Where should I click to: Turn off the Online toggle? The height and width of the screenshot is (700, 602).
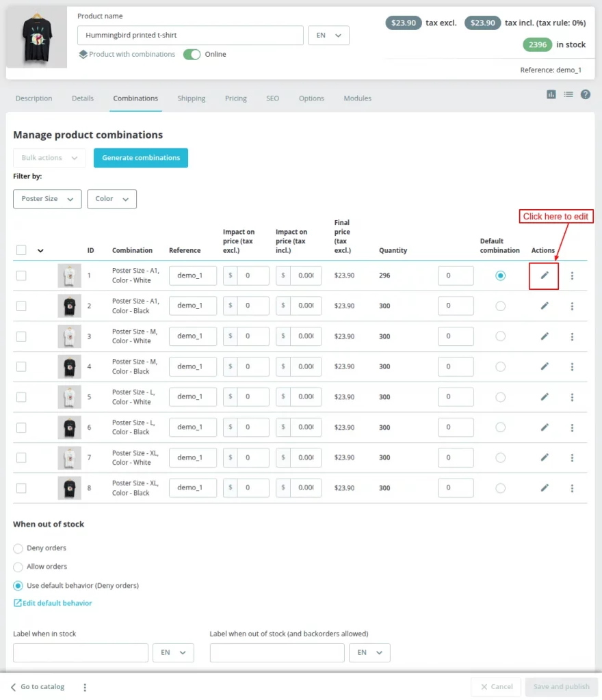(x=192, y=54)
